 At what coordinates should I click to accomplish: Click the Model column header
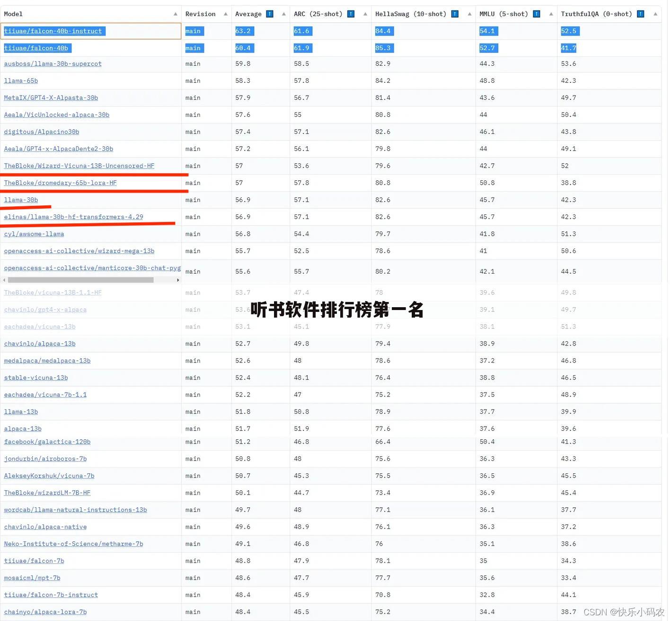[x=13, y=14]
